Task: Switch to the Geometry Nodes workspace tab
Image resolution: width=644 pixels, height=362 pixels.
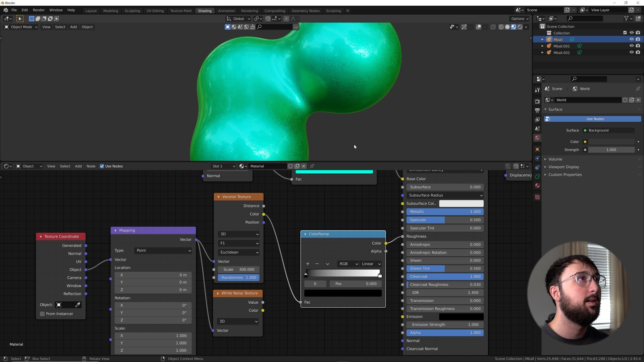Action: coord(305,11)
